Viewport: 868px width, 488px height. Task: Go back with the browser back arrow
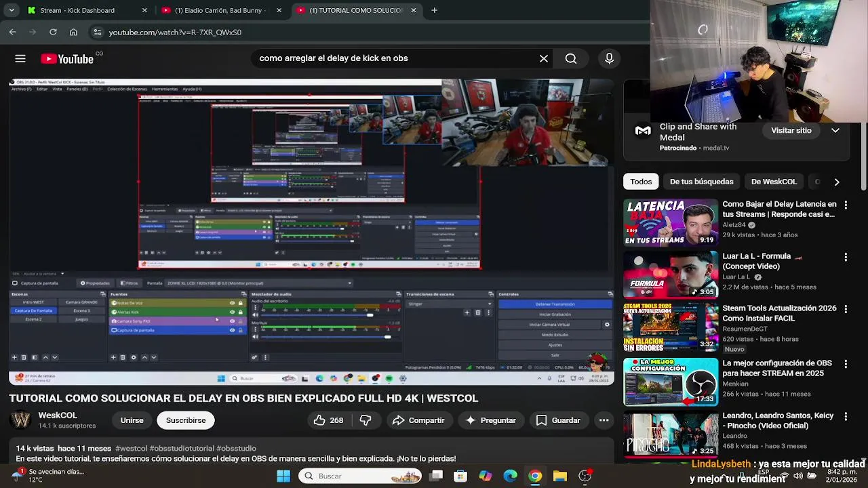coord(12,32)
